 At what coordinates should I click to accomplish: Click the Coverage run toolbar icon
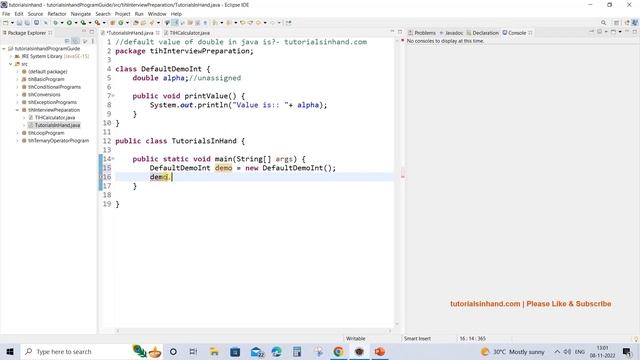click(x=83, y=23)
